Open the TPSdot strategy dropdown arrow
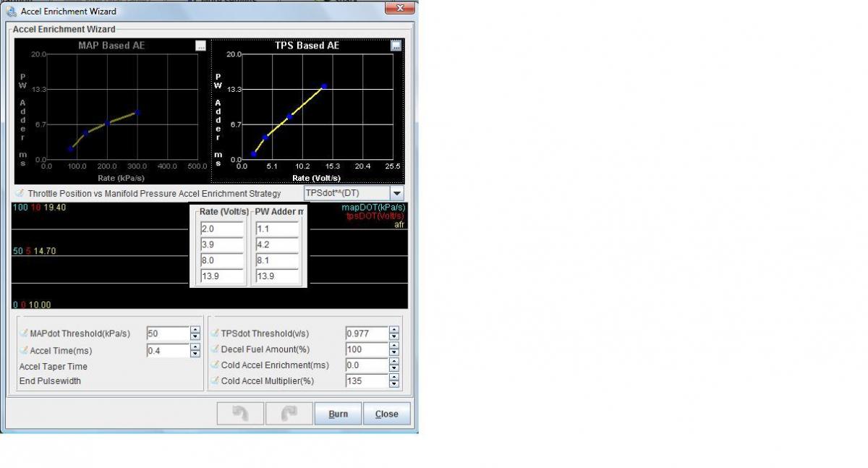 point(396,193)
